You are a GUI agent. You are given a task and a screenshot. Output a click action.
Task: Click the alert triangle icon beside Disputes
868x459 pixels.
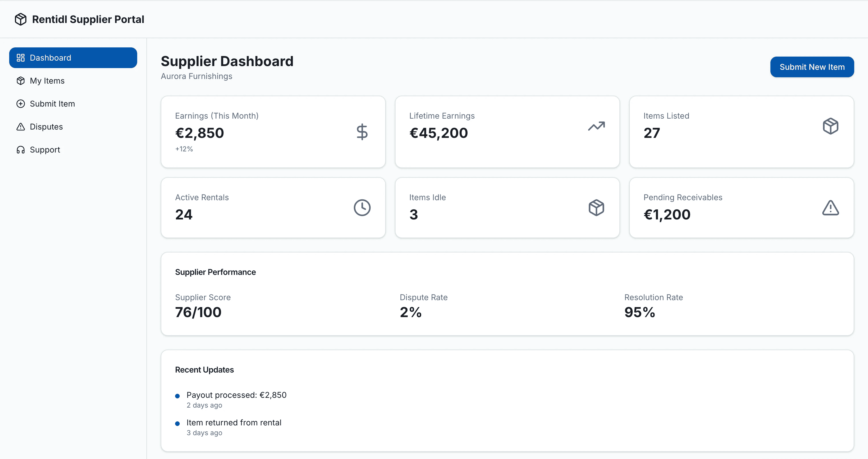tap(21, 127)
